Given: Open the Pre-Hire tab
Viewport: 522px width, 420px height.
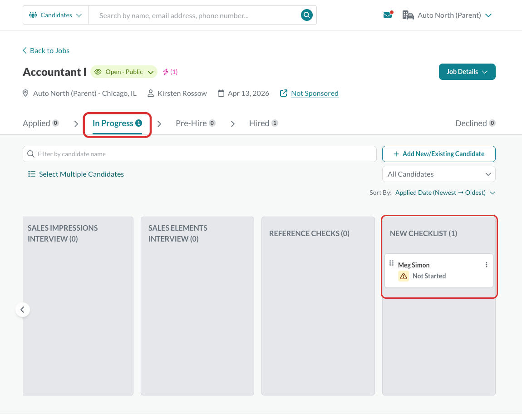Looking at the screenshot, I should pyautogui.click(x=196, y=123).
